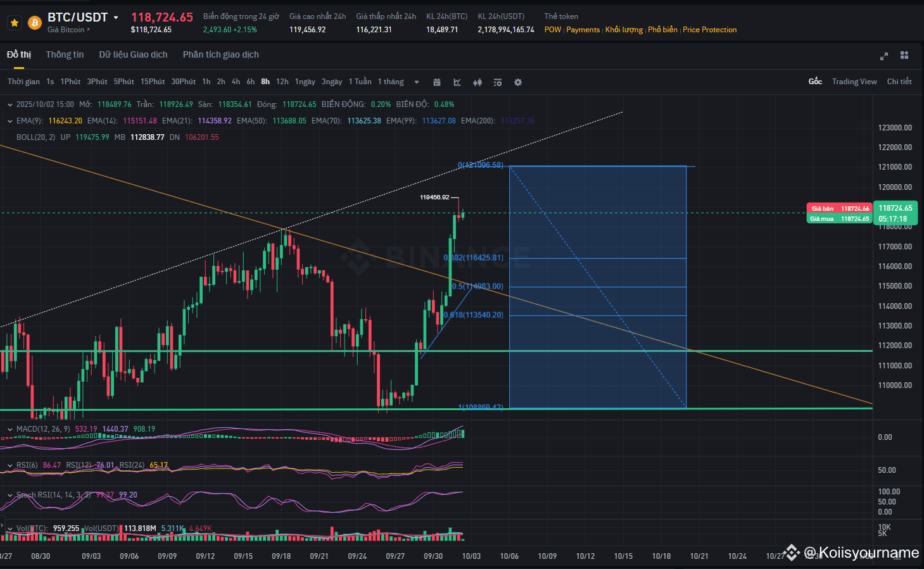924x569 pixels.
Task: Click the favorite star icon beside BTC/USDT
Action: (15, 23)
